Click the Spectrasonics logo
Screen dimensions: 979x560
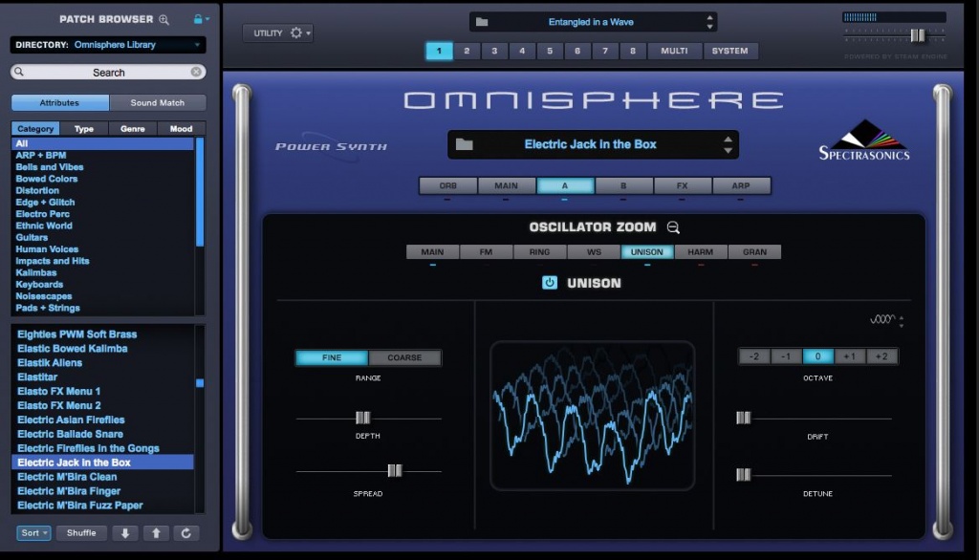point(864,140)
